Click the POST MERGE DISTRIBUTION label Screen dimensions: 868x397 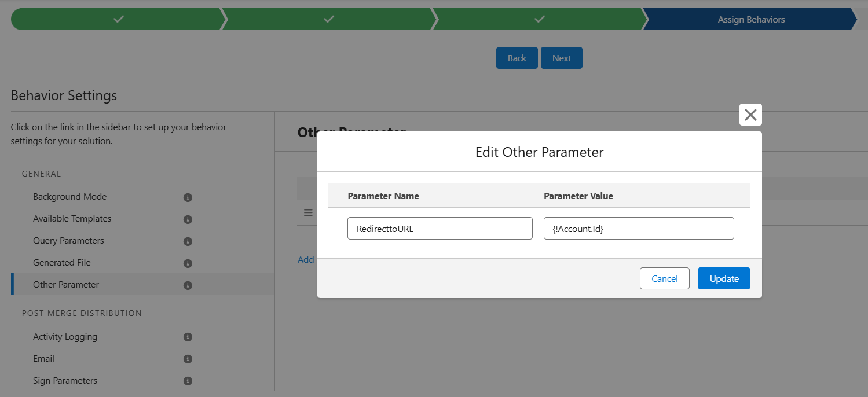click(82, 313)
